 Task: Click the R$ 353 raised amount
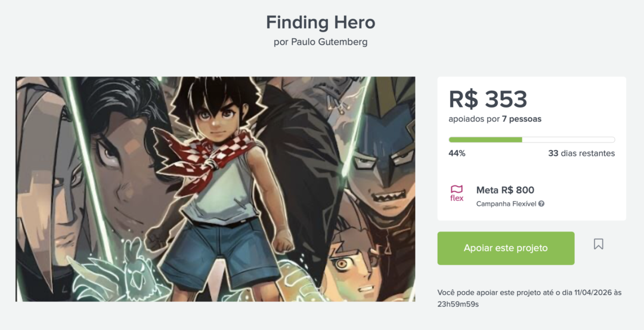pyautogui.click(x=488, y=99)
